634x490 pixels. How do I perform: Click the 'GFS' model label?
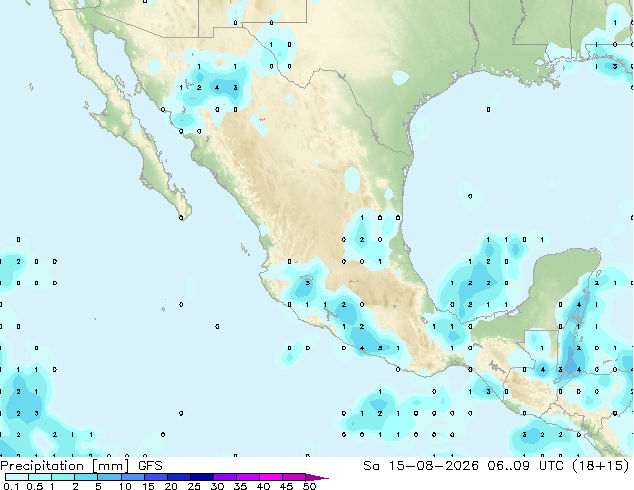pos(150,466)
